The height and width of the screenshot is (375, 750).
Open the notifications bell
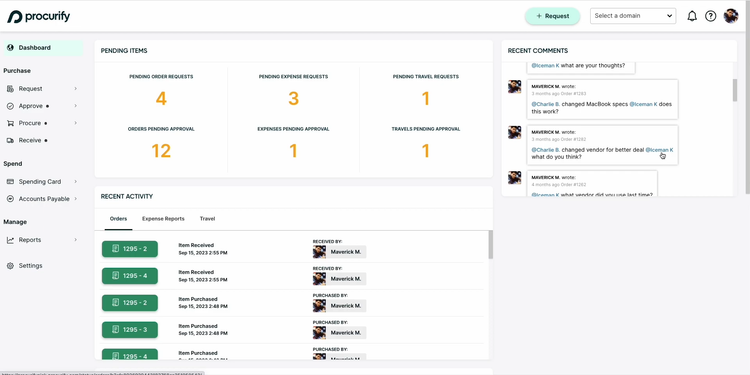692,16
